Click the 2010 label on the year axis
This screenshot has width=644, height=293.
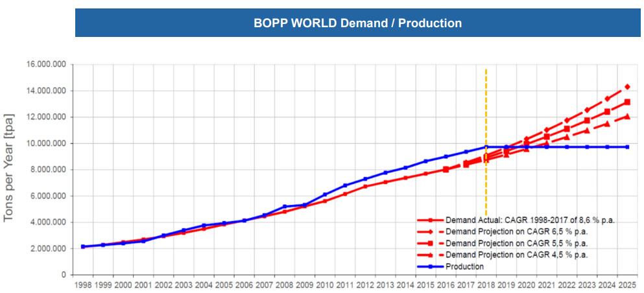tap(325, 285)
